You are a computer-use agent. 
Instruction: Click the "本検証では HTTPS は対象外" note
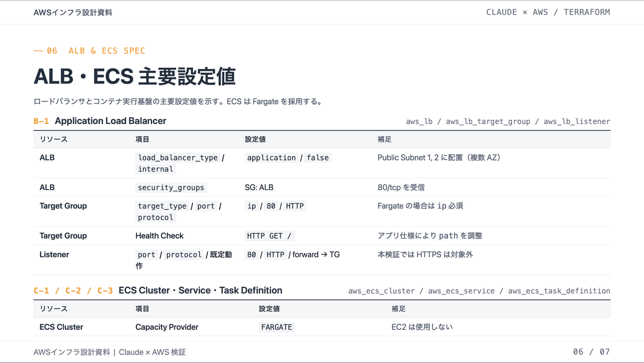click(x=425, y=255)
